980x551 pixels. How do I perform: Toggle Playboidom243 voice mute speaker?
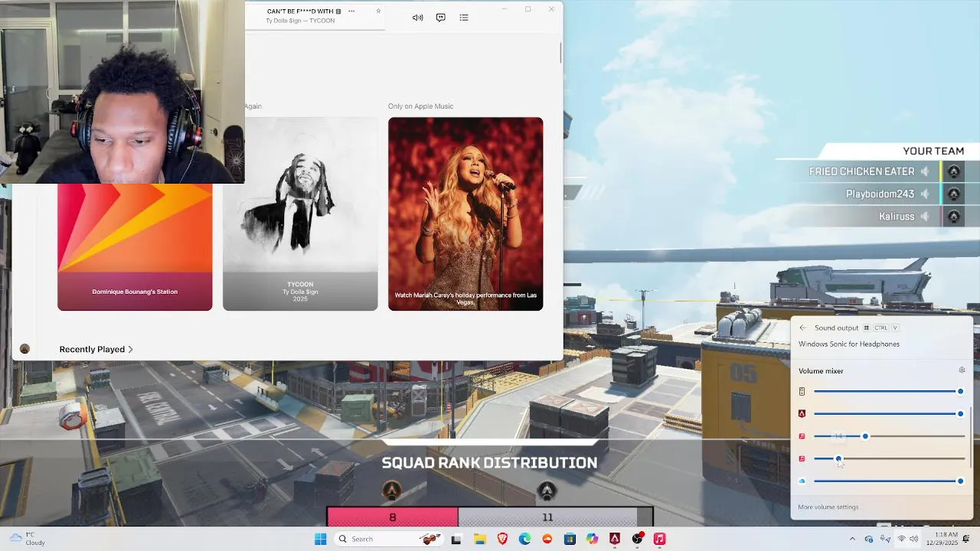925,194
